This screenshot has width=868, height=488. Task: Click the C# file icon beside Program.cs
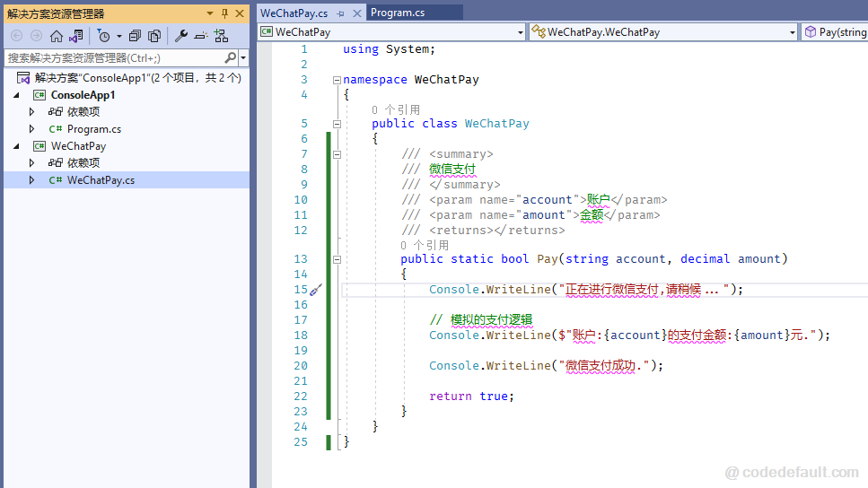56,129
